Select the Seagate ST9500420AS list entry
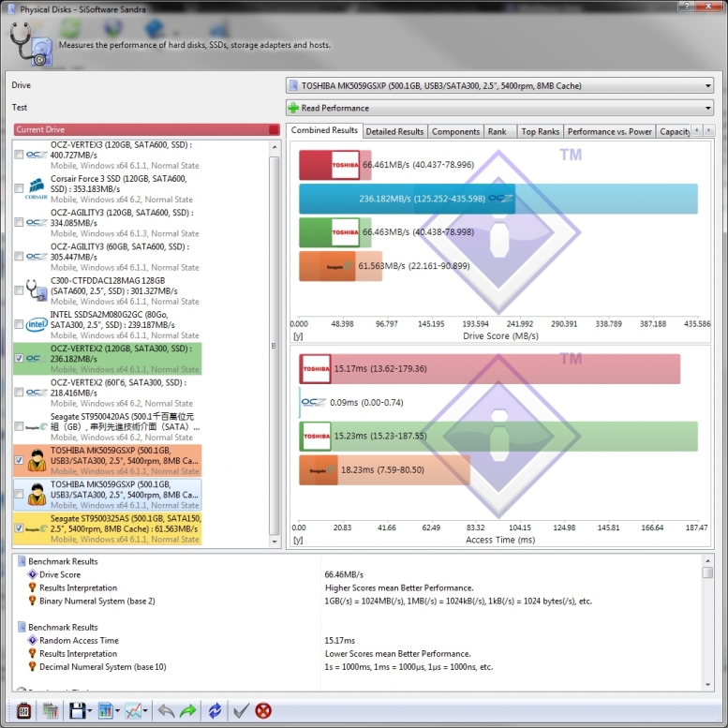 coord(107,426)
